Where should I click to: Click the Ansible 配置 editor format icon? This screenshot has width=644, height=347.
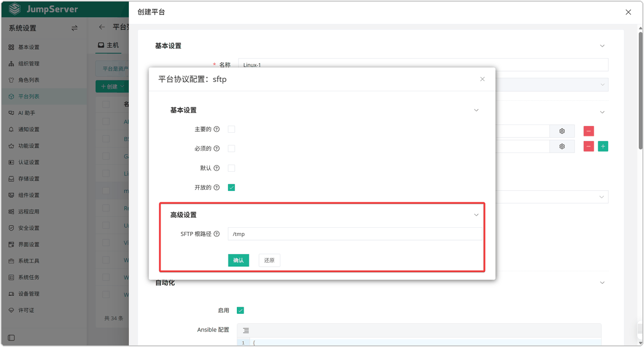pos(246,330)
